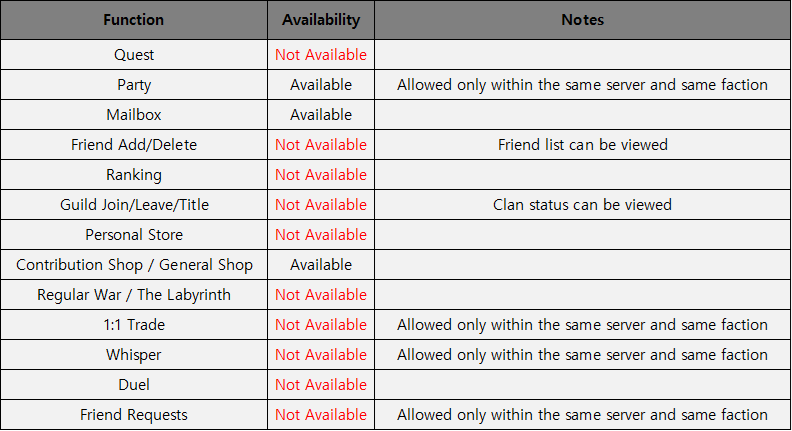
Task: Select the Notes column header
Action: [582, 20]
